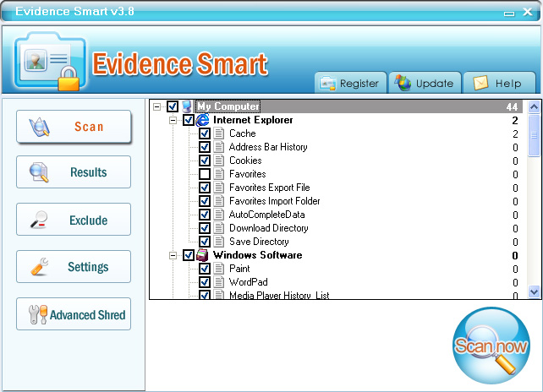Click the document icon beside AutoCompleteData

(218, 215)
